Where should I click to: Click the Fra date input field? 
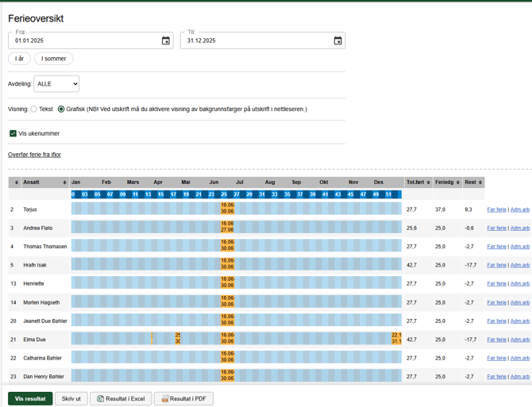pyautogui.click(x=83, y=40)
